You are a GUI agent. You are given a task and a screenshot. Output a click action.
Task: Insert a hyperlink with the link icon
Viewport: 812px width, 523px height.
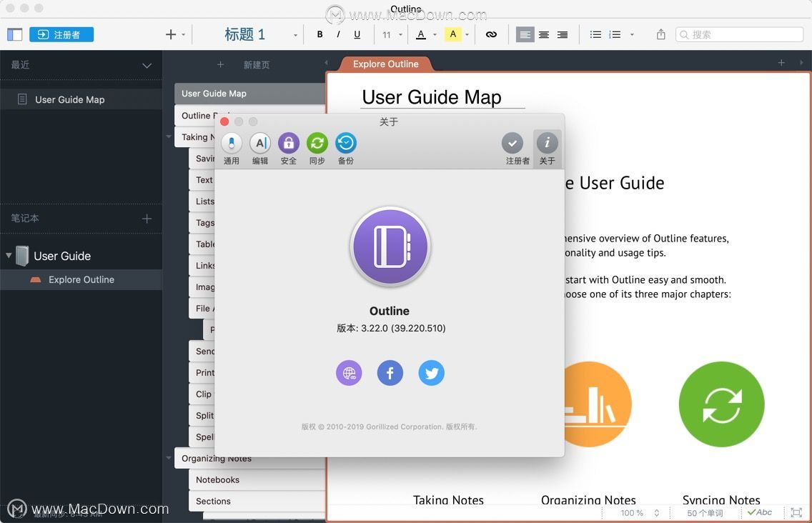coord(491,35)
